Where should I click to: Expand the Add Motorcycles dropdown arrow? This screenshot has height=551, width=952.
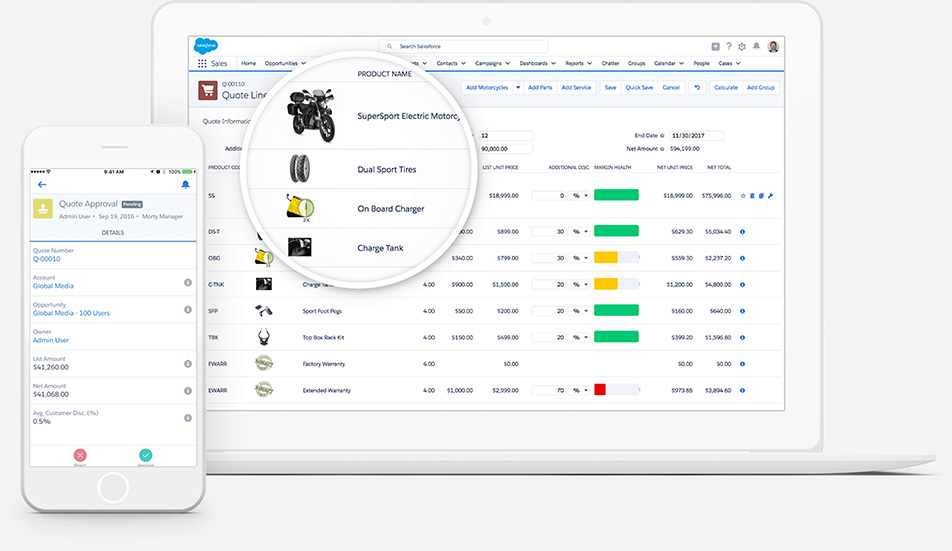click(517, 88)
